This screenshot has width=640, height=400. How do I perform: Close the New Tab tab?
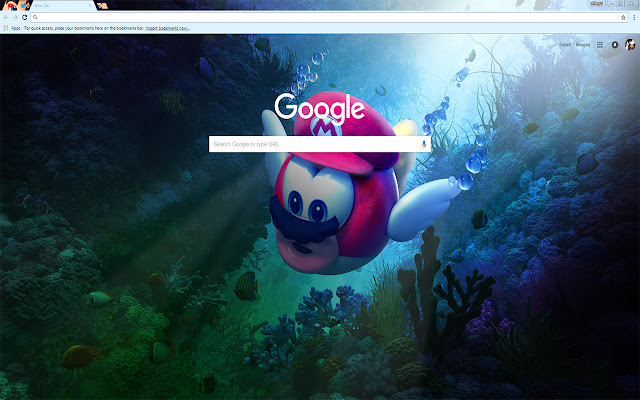[x=90, y=6]
